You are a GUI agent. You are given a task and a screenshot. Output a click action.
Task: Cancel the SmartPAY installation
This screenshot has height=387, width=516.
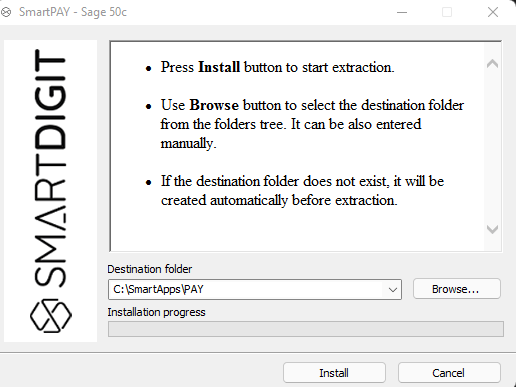[x=449, y=373]
